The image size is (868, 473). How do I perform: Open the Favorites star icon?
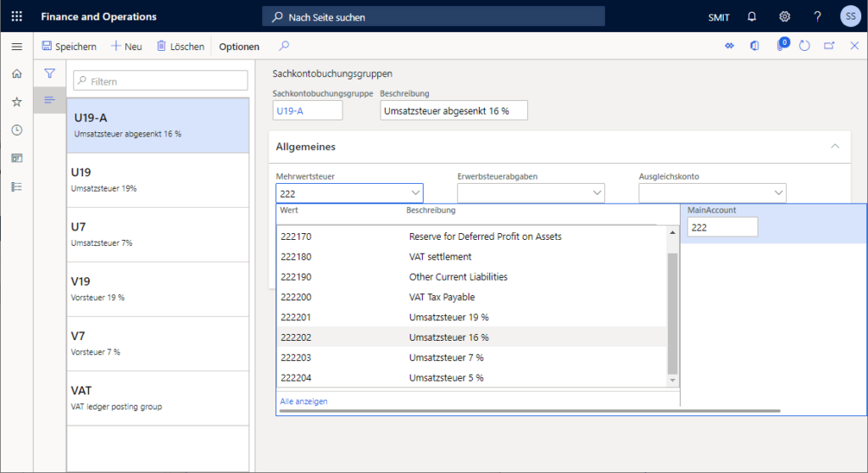[17, 102]
